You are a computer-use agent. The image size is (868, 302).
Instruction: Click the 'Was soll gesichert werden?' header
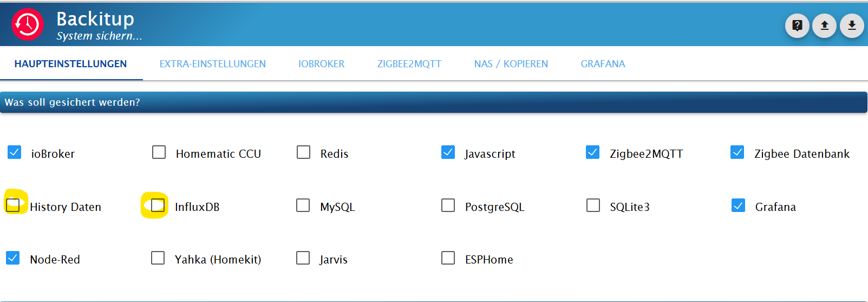point(73,102)
